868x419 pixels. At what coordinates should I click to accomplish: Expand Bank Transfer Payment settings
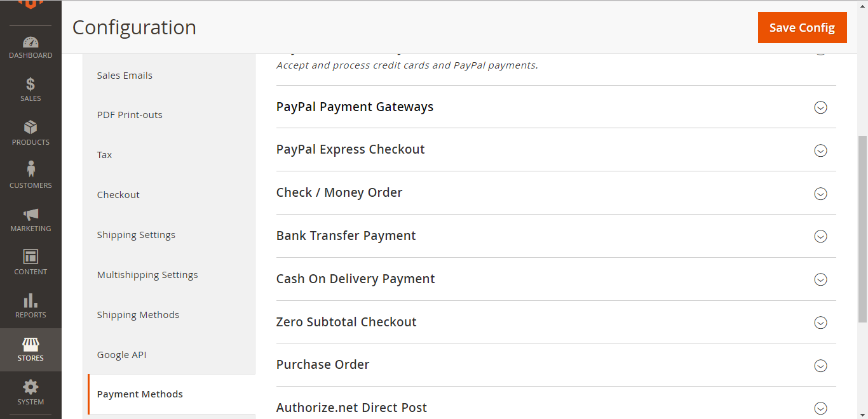click(556, 236)
